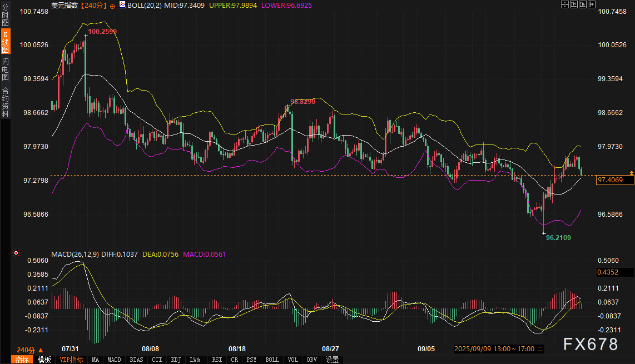The height and width of the screenshot is (364, 635).
Task: Click the hide side panel arrow icon
Action: tap(592, 4)
